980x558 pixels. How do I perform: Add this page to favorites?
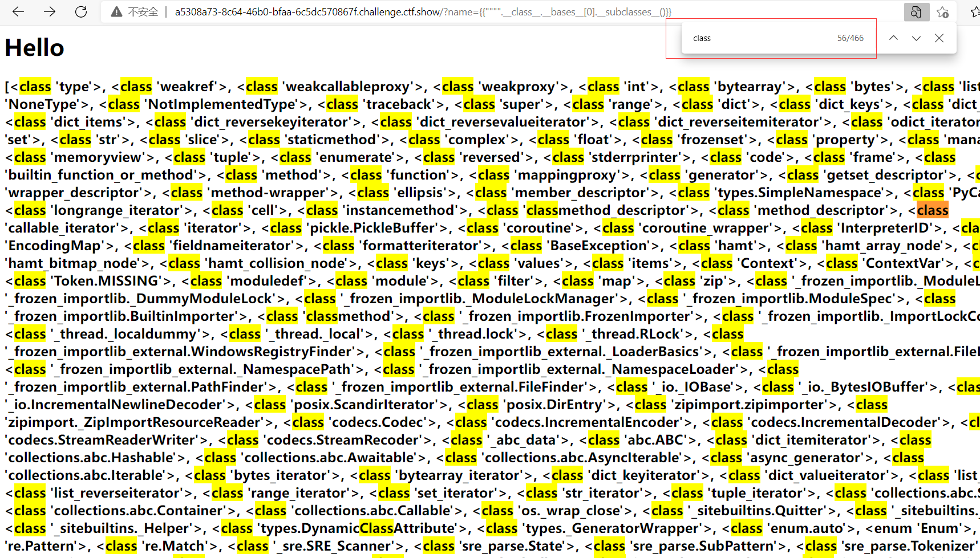[942, 12]
